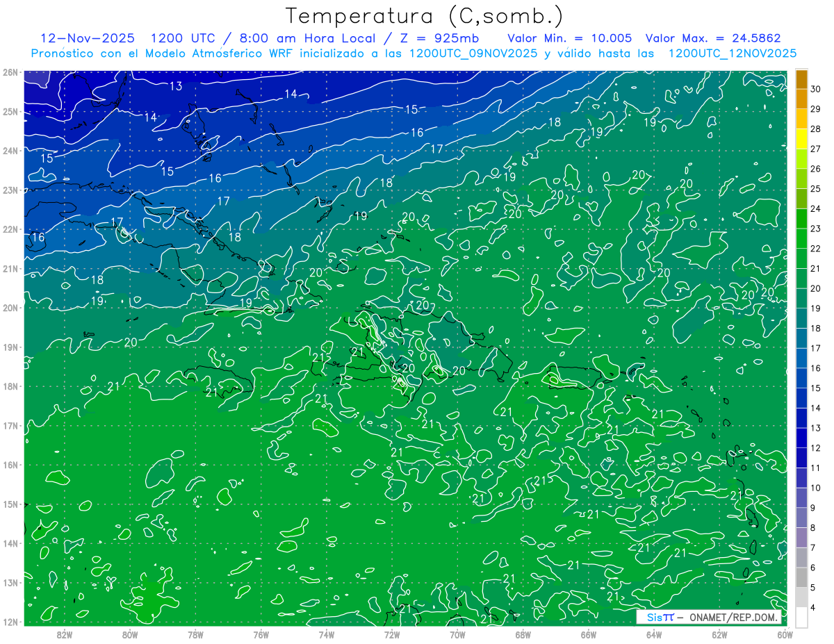This screenshot has height=644, width=834.
Task: Click the 78W longitude label
Action: 195,634
